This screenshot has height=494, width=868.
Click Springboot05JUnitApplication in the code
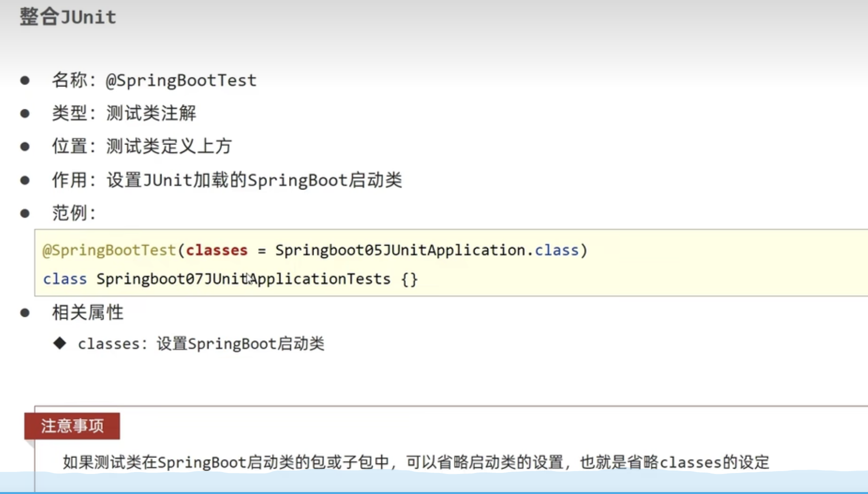pos(400,250)
